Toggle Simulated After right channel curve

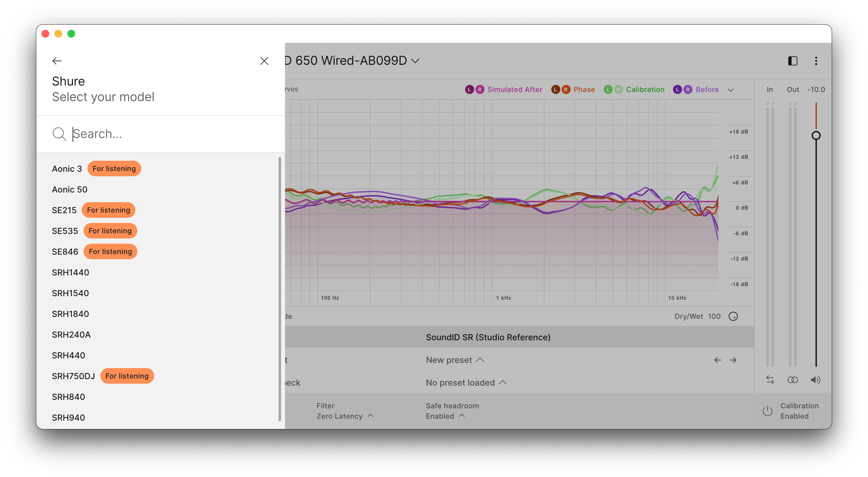(479, 90)
